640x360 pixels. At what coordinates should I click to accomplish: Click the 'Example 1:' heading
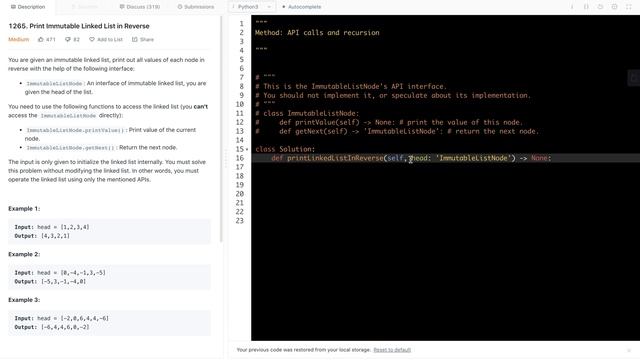tap(24, 209)
